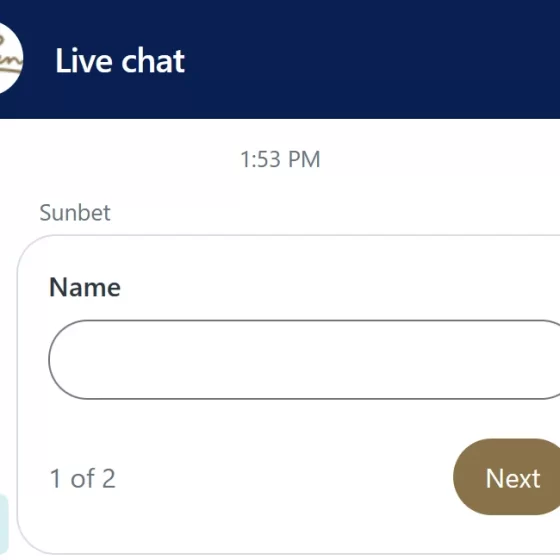Click the Live chat header title
The height and width of the screenshot is (560, 560).
pos(120,61)
